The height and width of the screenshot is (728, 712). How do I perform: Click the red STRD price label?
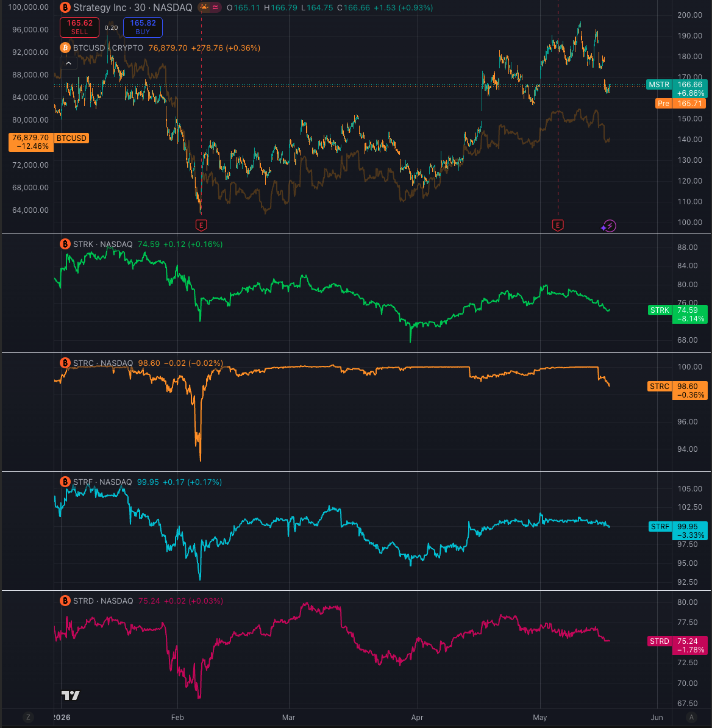tap(677, 645)
